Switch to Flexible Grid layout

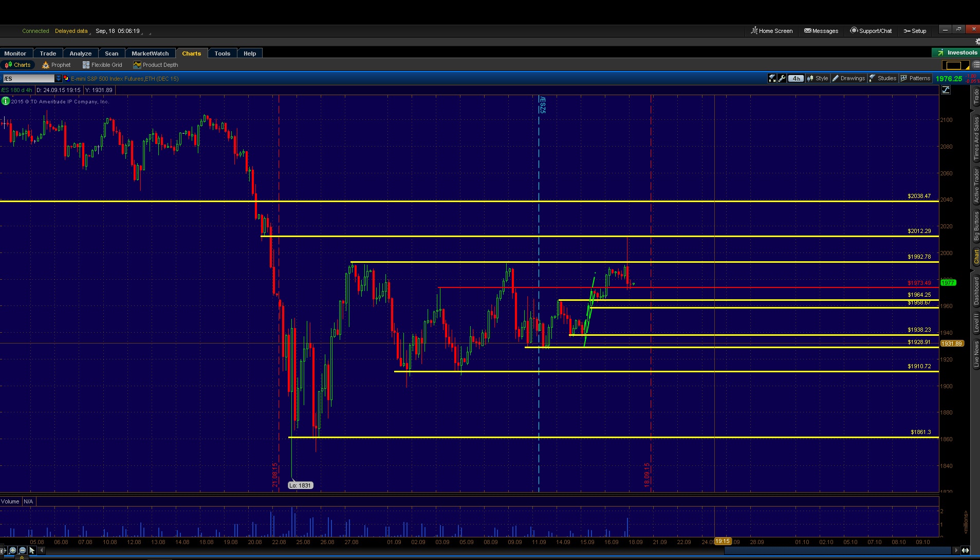coord(102,65)
